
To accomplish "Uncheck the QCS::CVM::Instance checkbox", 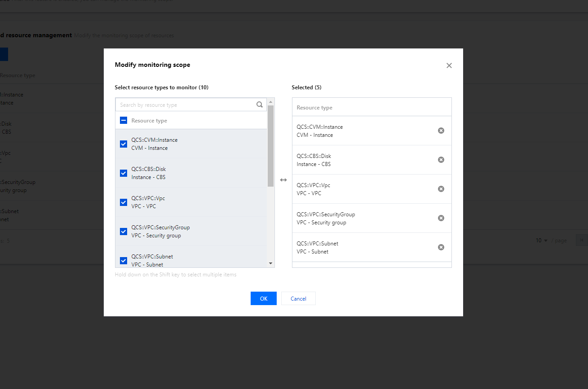I will [124, 144].
